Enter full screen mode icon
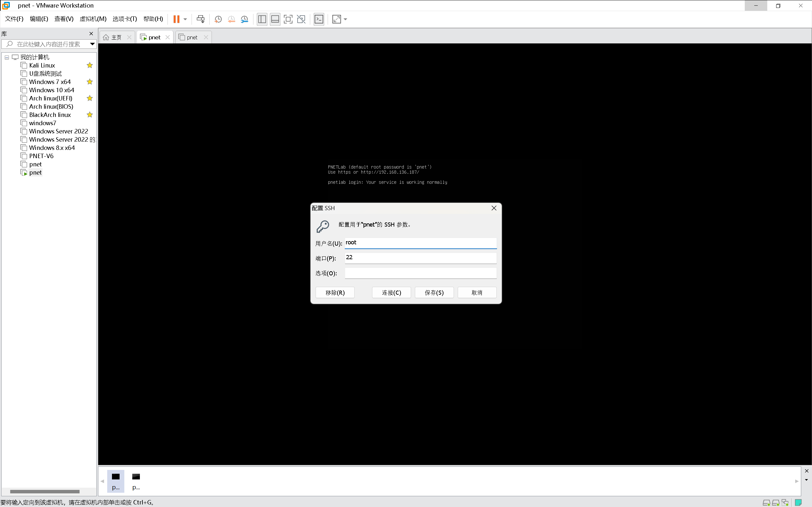Viewport: 812px width, 507px height. (288, 19)
